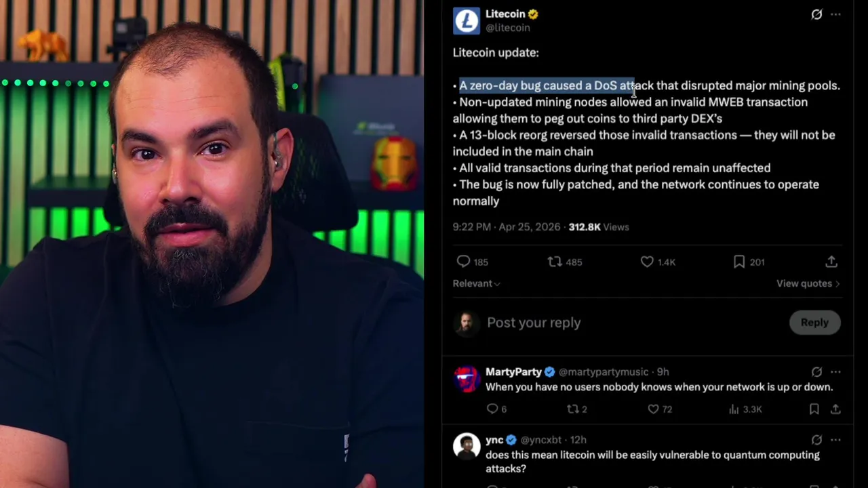Image resolution: width=868 pixels, height=488 pixels.
Task: Open MartyParty profile name
Action: [513, 371]
